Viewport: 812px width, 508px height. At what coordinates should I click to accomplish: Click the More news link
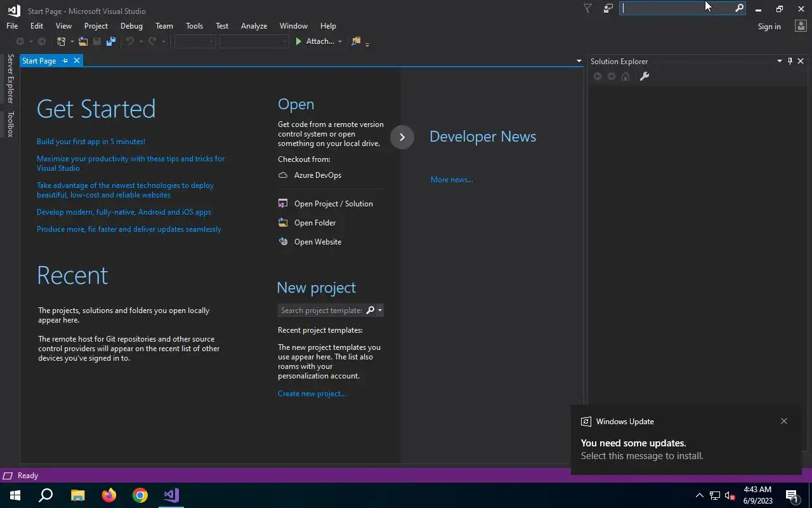click(452, 180)
